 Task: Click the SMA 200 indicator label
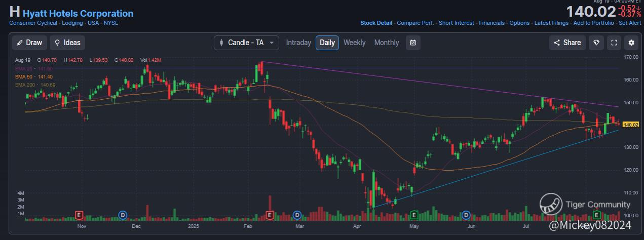click(x=35, y=85)
